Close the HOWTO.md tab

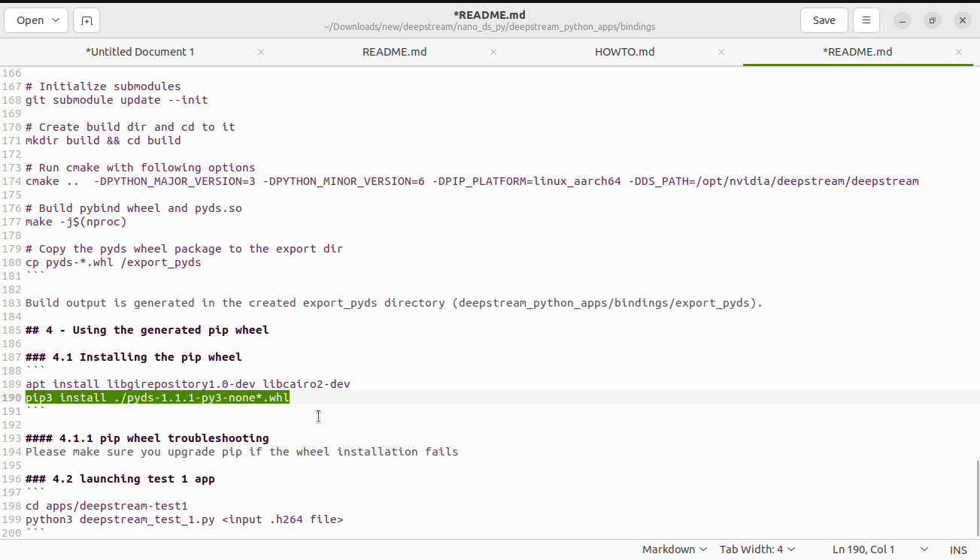point(721,52)
